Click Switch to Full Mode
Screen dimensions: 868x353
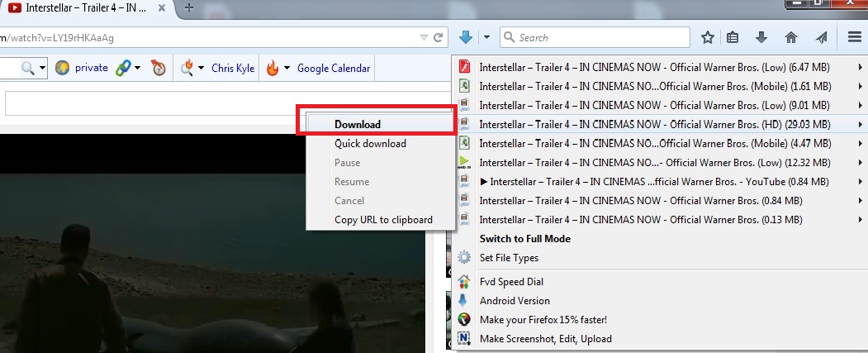click(x=524, y=239)
